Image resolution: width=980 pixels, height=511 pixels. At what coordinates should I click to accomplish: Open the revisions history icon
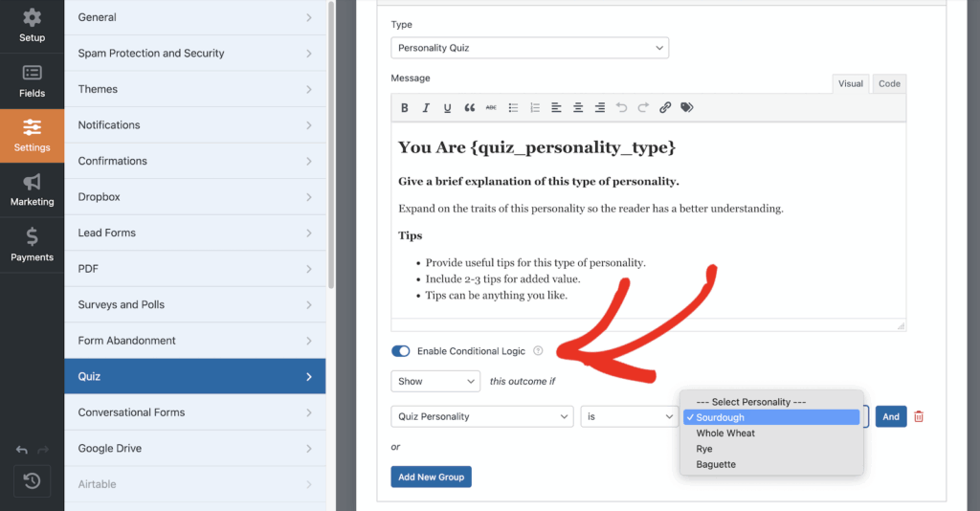(x=32, y=481)
